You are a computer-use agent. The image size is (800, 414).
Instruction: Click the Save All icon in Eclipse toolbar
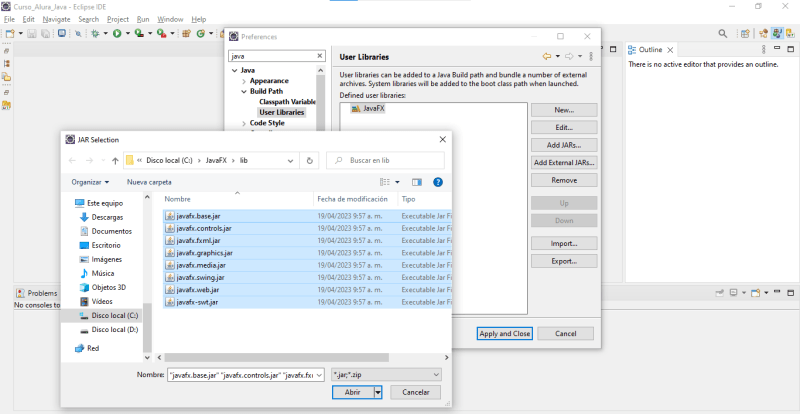point(45,33)
